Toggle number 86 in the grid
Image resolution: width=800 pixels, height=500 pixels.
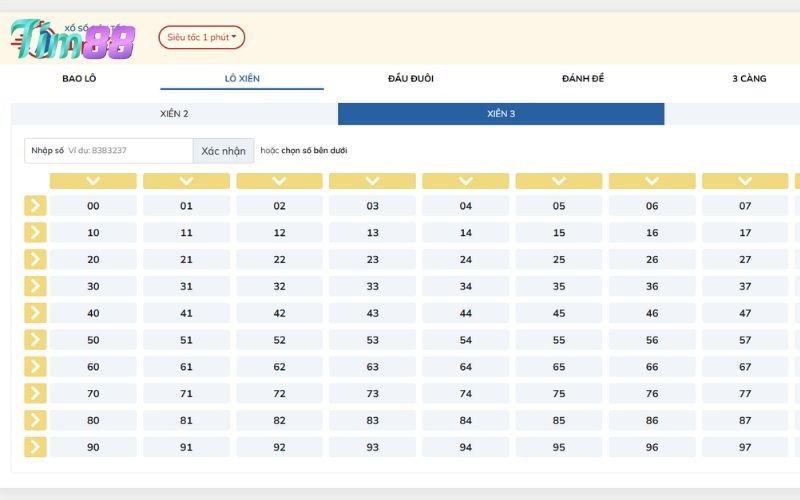(x=652, y=421)
